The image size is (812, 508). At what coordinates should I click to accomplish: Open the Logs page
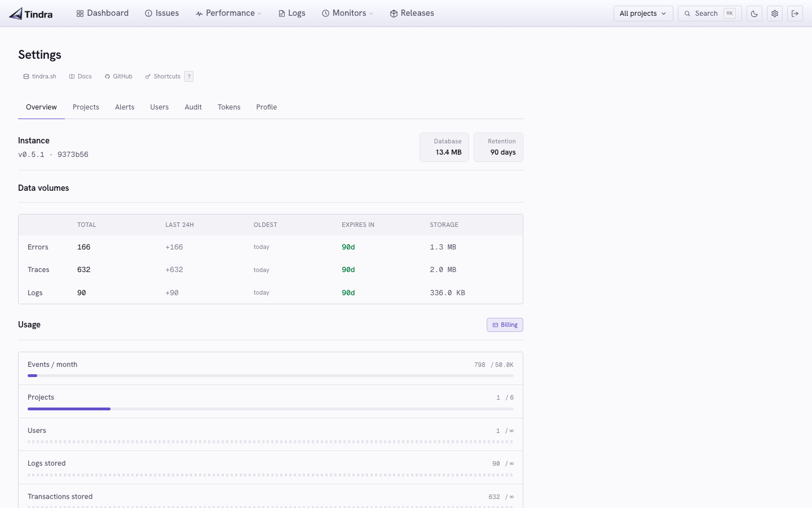click(292, 13)
